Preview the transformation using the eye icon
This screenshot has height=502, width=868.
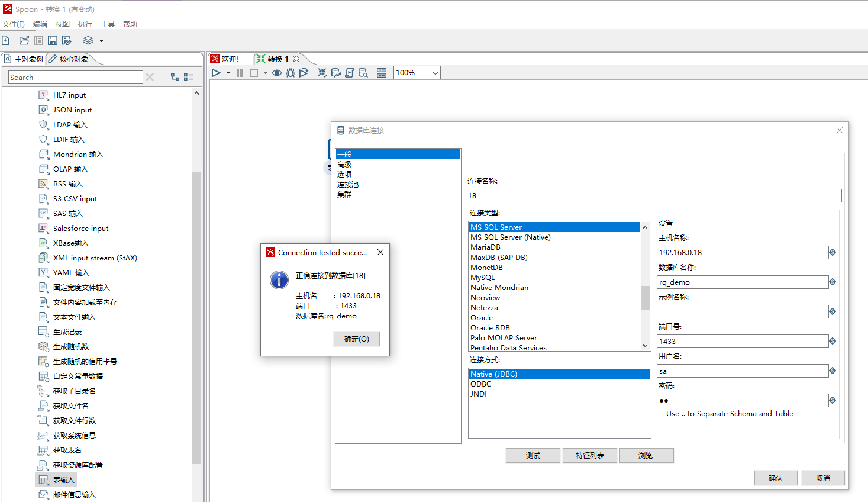pos(277,72)
